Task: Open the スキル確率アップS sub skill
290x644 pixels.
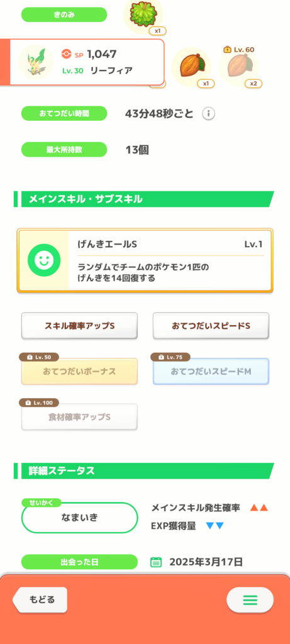Action: click(x=79, y=326)
